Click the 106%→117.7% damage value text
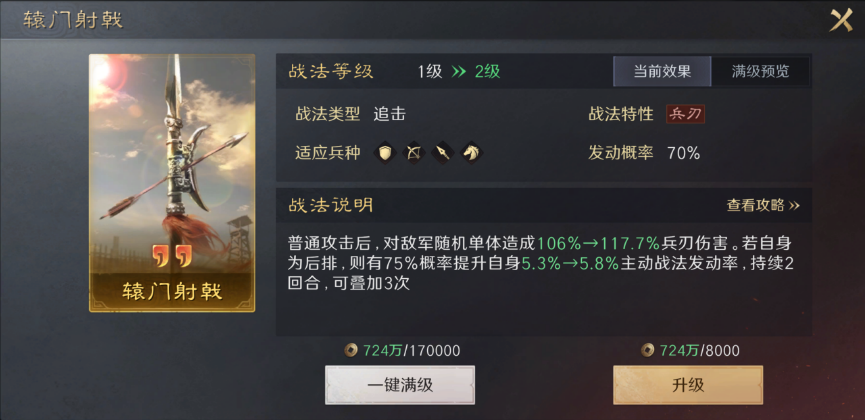 click(599, 243)
